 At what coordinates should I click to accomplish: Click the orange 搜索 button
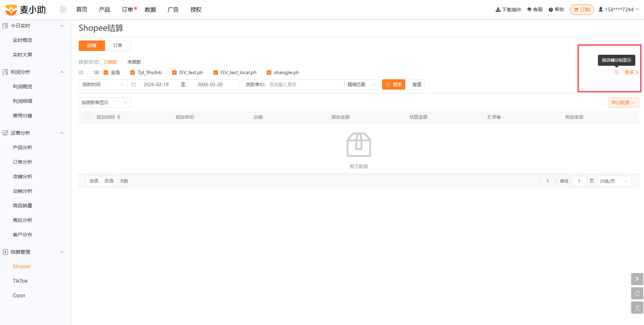pos(394,84)
